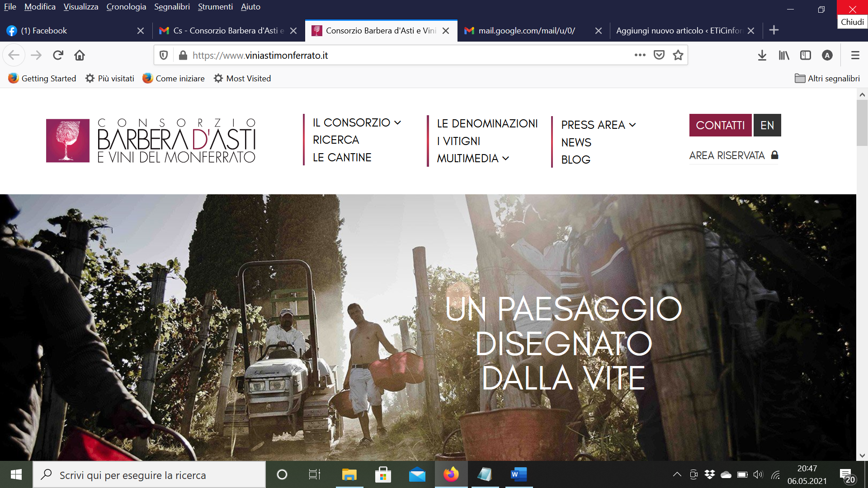Click the Area Riservata padlock icon
Image resolution: width=868 pixels, height=488 pixels.
(x=774, y=155)
